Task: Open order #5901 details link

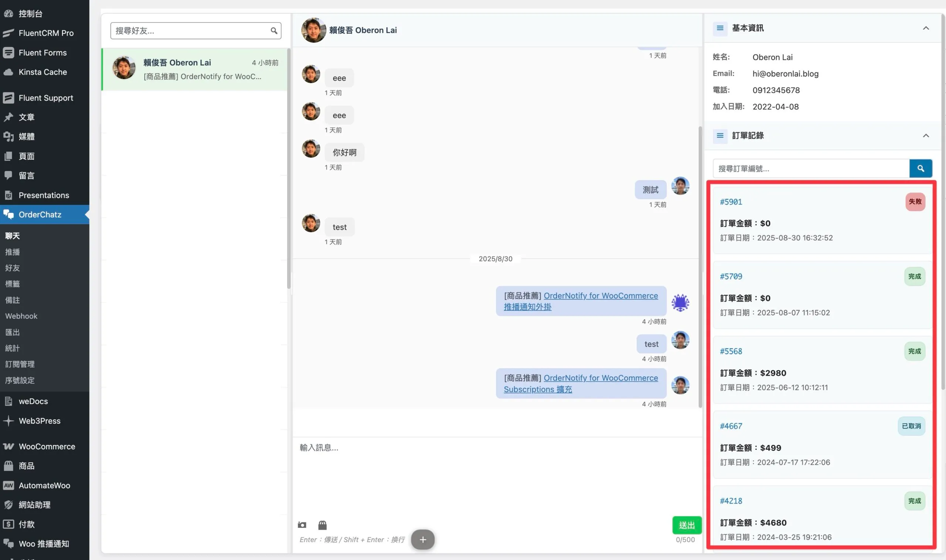Action: coord(731,202)
